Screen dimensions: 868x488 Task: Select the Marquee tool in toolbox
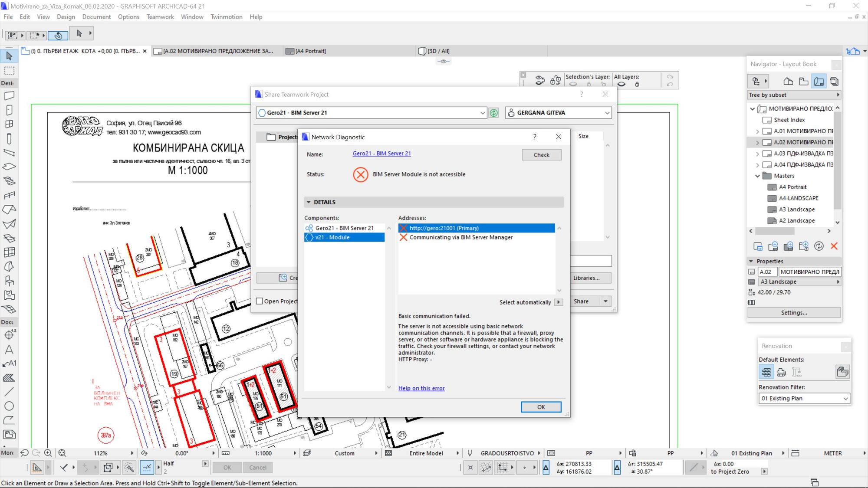(x=9, y=70)
